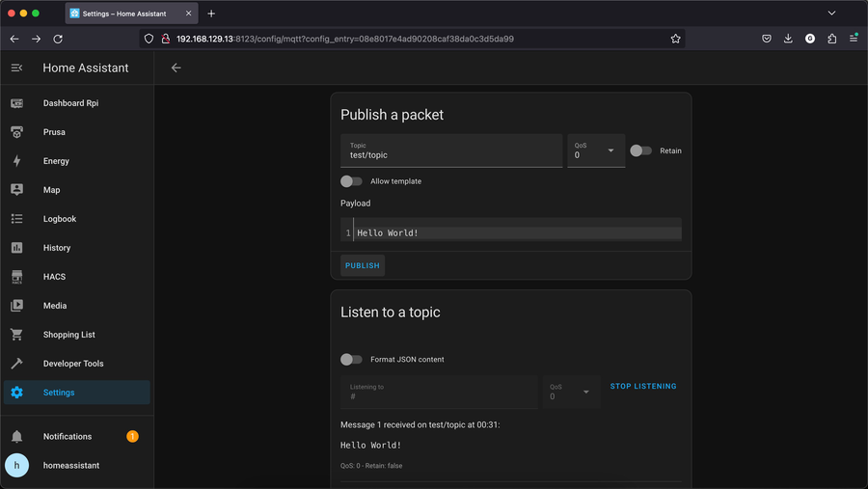Enable the Retain toggle
This screenshot has height=489, width=868.
tap(640, 150)
